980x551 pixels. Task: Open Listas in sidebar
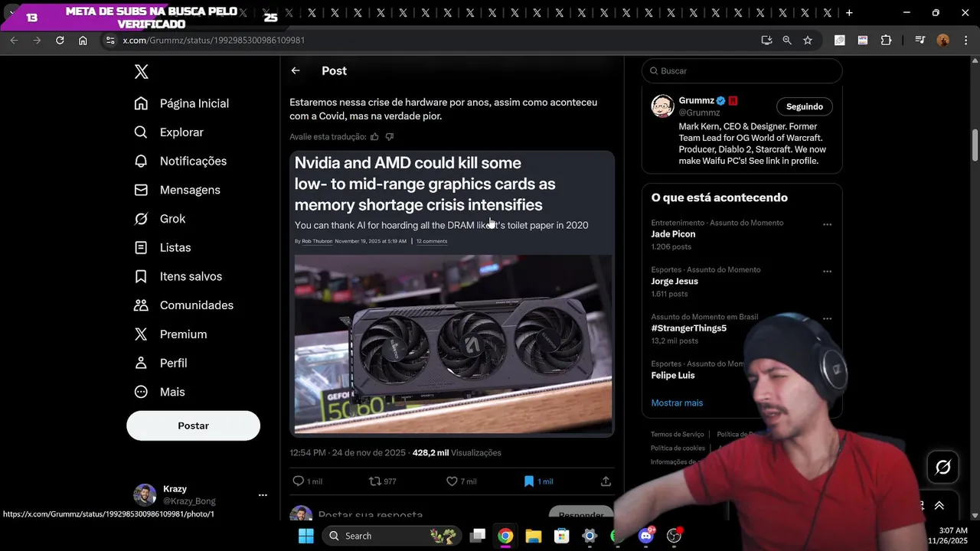pos(162,248)
